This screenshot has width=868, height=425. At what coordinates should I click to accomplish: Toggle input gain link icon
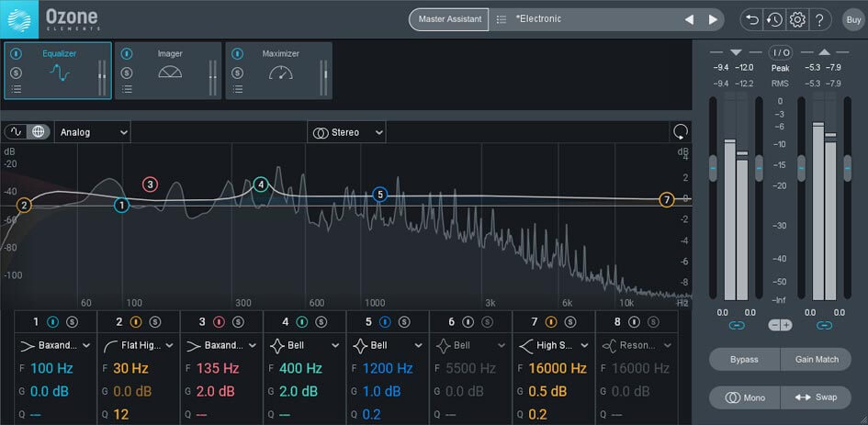point(737,325)
